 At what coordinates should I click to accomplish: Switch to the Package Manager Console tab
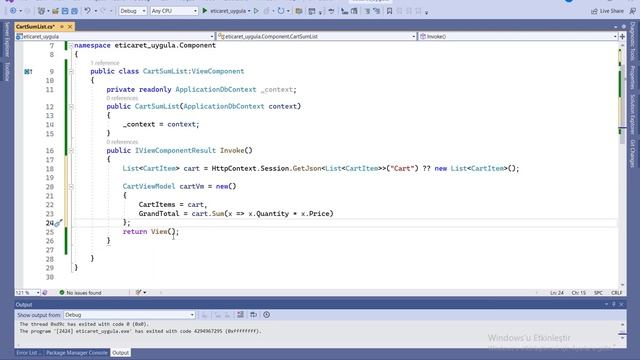(x=77, y=353)
